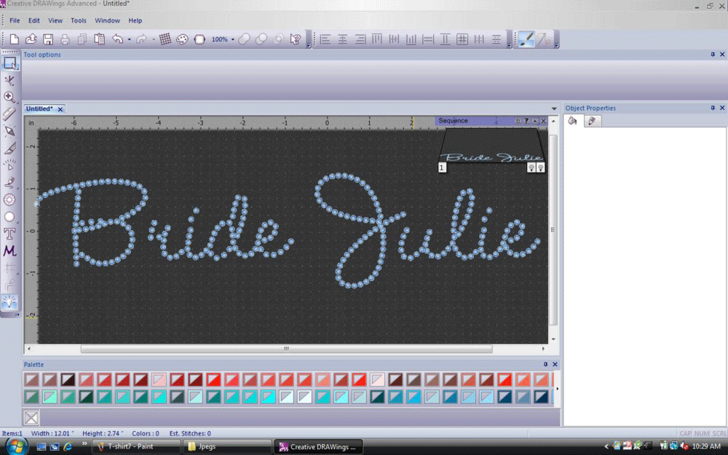The height and width of the screenshot is (455, 728).
Task: Expand the palette's additional colors arrow
Action: coord(557,389)
